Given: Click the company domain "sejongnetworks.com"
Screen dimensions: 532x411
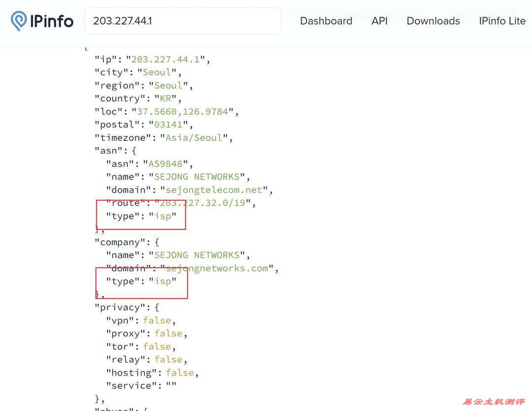Looking at the screenshot, I should tap(217, 268).
